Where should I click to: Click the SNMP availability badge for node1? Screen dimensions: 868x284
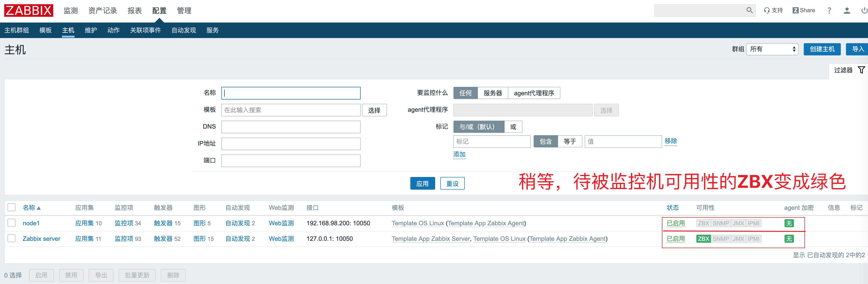721,223
